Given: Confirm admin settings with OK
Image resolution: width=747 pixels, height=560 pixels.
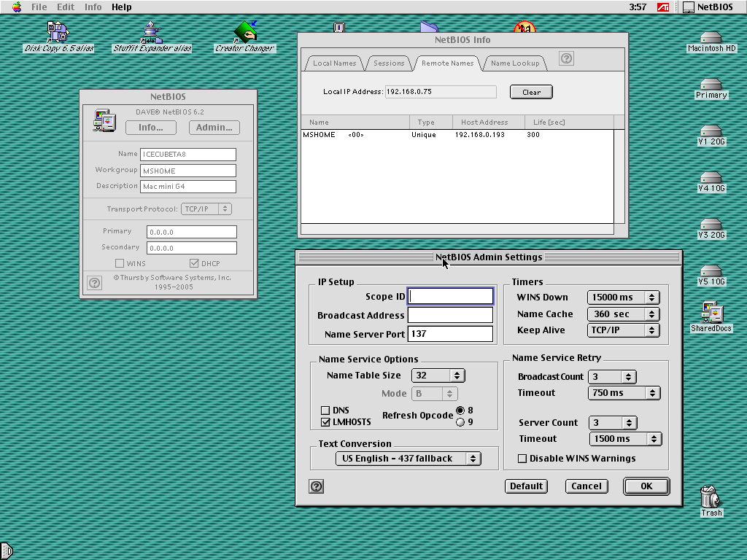Looking at the screenshot, I should [646, 486].
